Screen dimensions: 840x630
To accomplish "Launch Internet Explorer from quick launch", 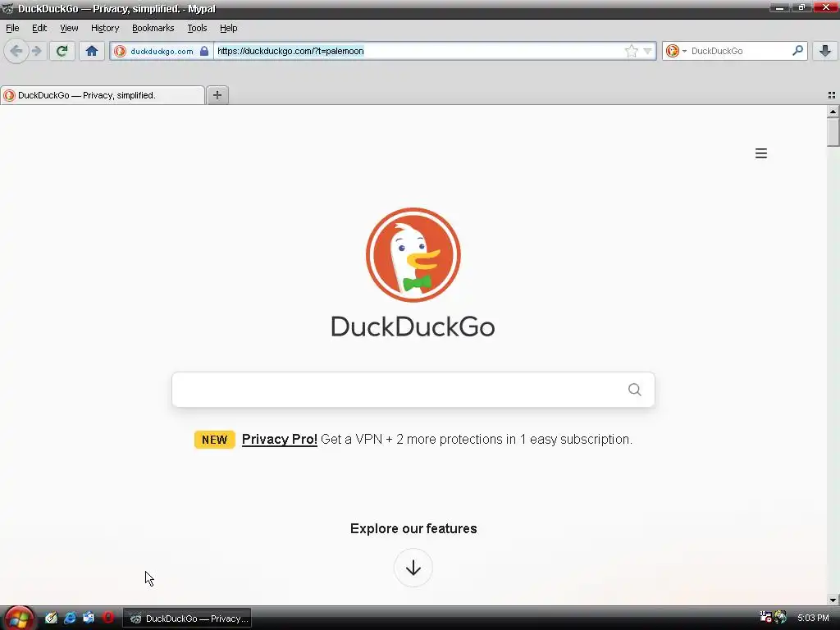I will pos(70,618).
